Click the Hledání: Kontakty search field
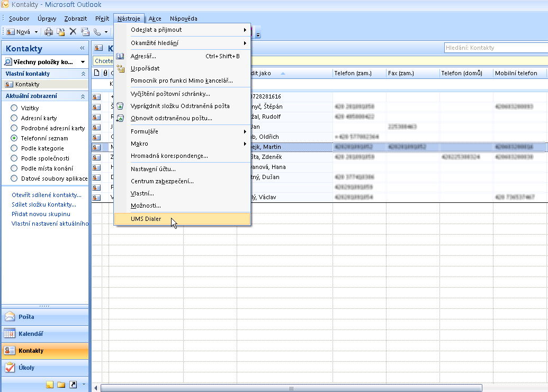 pos(496,48)
